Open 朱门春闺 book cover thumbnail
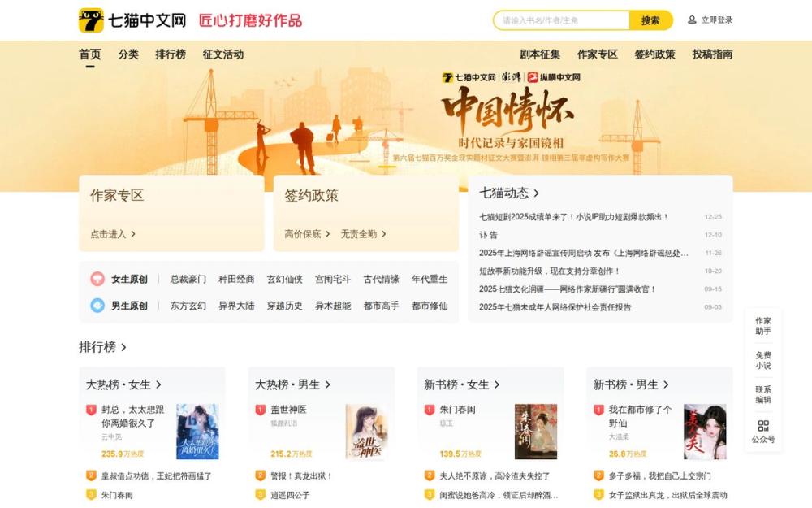Image resolution: width=812 pixels, height=508 pixels. click(x=536, y=432)
